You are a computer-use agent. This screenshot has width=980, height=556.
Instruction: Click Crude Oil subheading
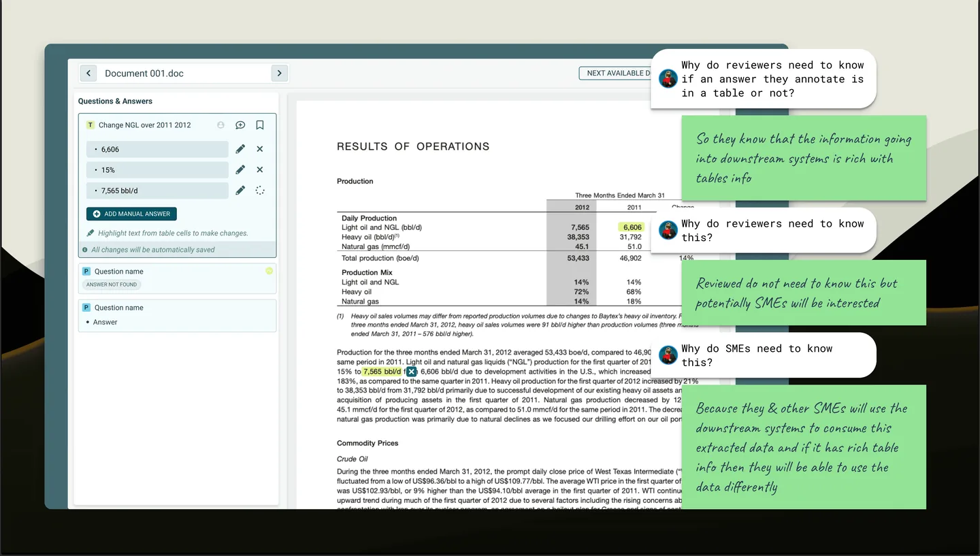(353, 459)
